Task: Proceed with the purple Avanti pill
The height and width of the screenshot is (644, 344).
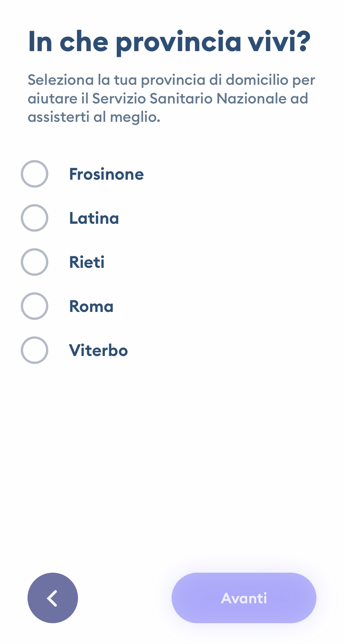Action: (x=244, y=598)
